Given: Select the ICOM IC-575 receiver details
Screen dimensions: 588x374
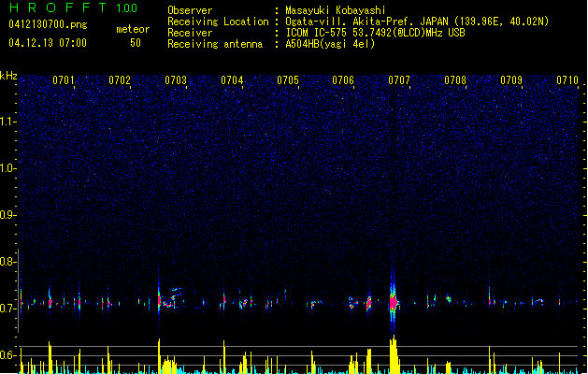Looking at the screenshot, I should point(376,33).
